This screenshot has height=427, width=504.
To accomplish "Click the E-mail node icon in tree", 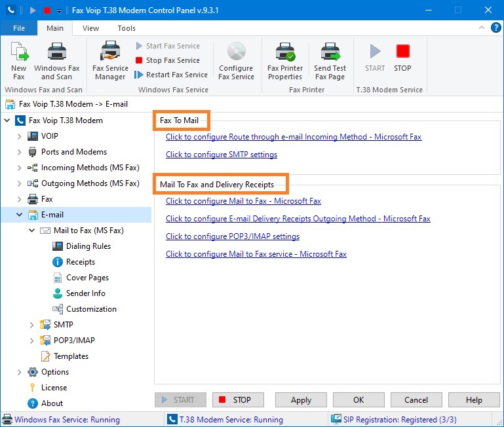I will [33, 215].
